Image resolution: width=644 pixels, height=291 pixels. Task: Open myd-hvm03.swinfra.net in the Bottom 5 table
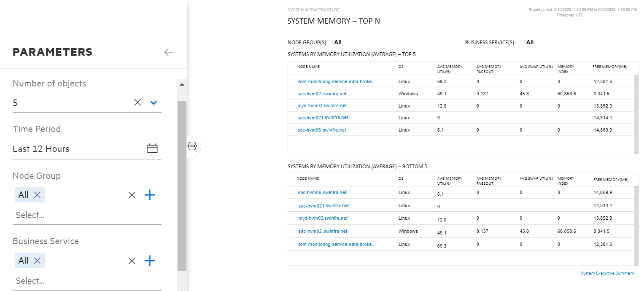click(x=322, y=218)
